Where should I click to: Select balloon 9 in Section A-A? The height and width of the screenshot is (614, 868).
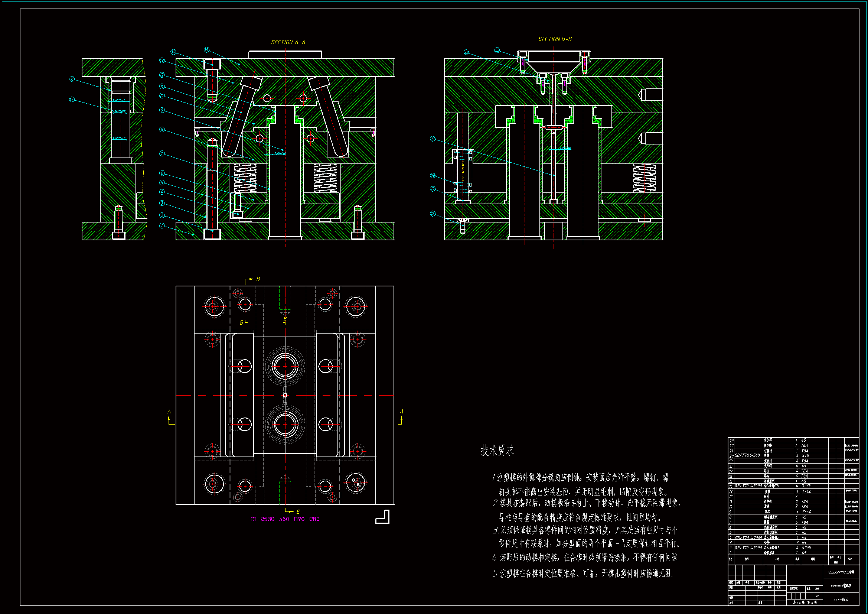(x=162, y=110)
